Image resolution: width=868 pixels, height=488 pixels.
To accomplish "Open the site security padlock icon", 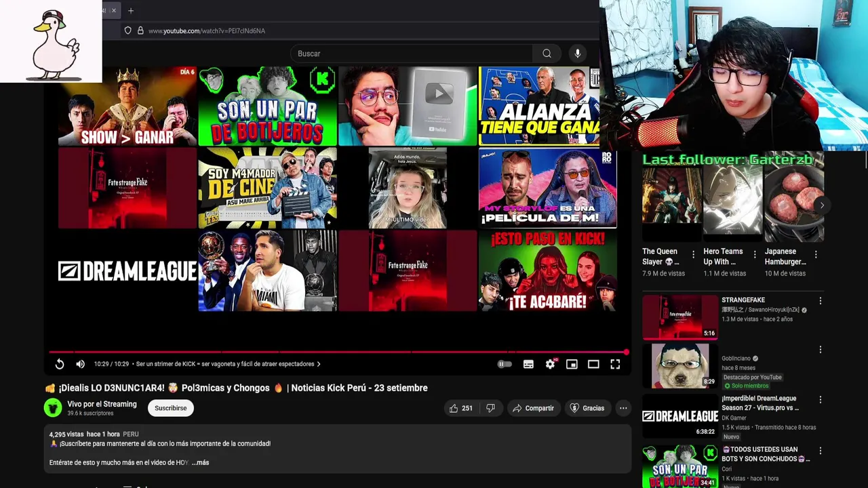I will coord(140,30).
